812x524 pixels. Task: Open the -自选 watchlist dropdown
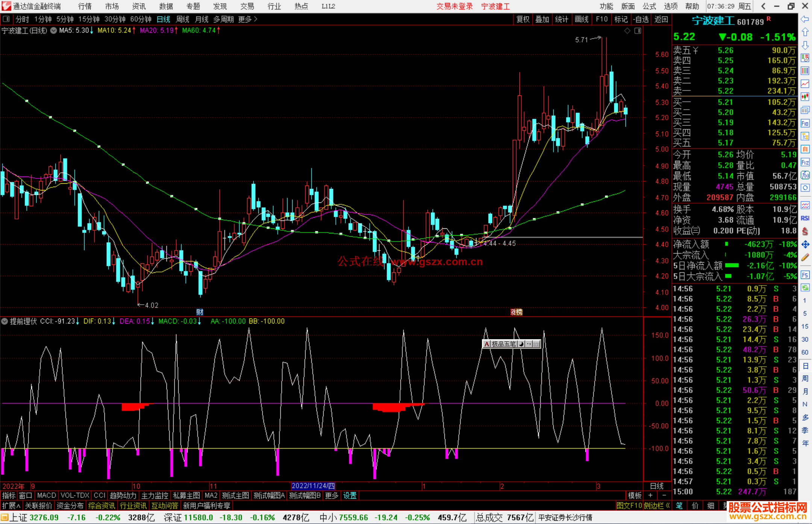(x=641, y=19)
